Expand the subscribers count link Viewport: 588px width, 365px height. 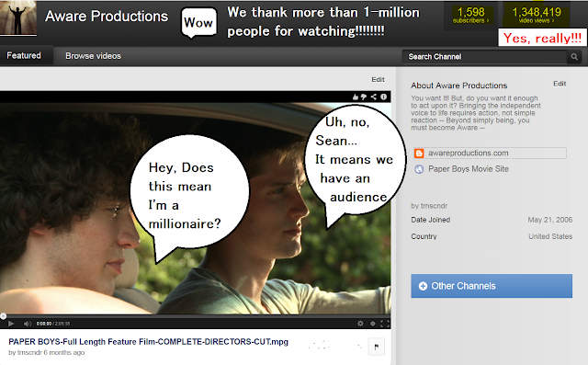tap(471, 16)
